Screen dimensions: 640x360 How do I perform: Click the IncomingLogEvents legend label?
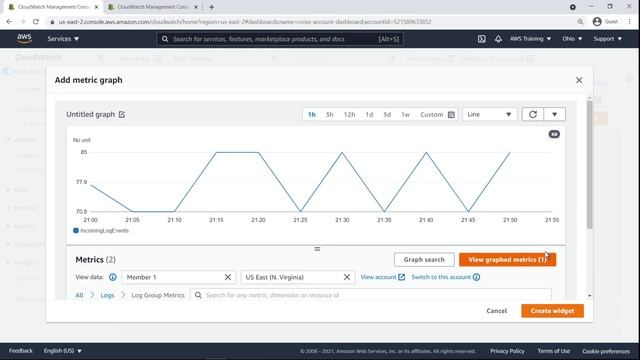104,231
